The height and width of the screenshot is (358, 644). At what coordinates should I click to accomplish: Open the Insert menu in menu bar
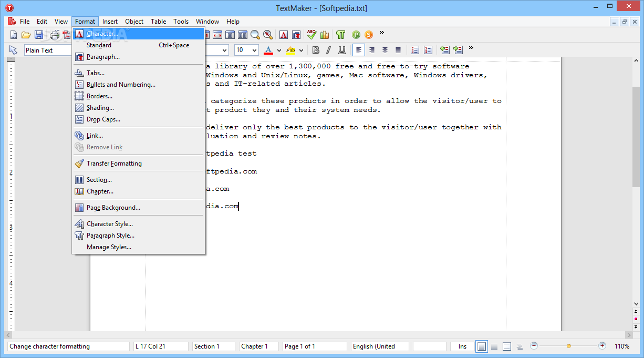click(x=110, y=22)
